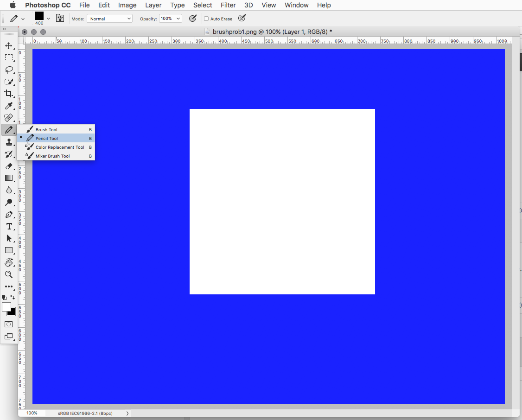The image size is (522, 420).
Task: Open the blending Mode dropdown
Action: coord(109,18)
